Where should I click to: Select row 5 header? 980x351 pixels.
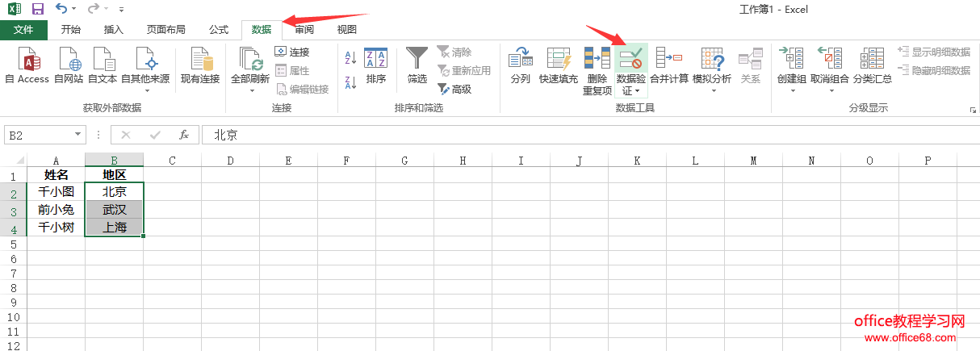point(13,244)
